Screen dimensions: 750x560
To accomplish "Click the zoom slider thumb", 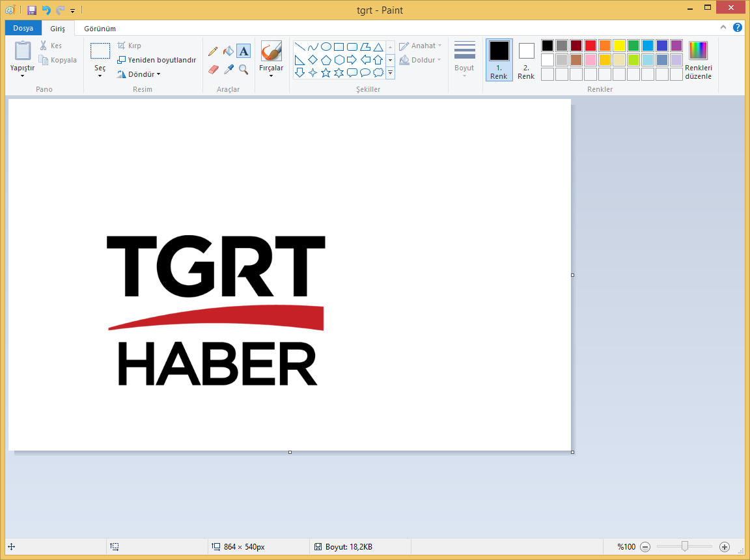I will (x=684, y=546).
